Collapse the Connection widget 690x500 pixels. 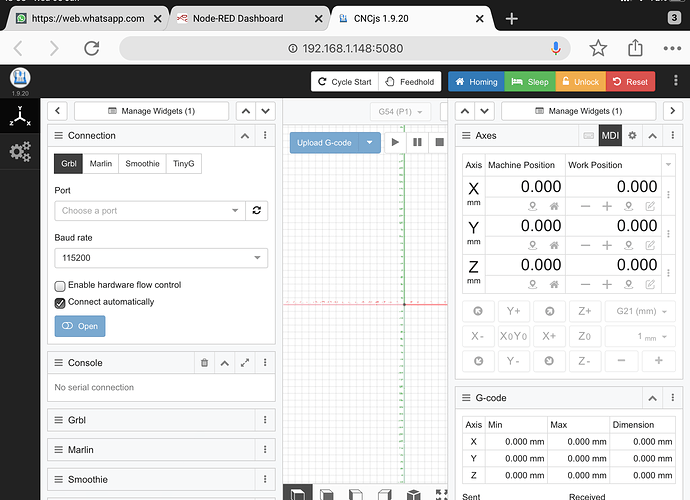(x=245, y=136)
